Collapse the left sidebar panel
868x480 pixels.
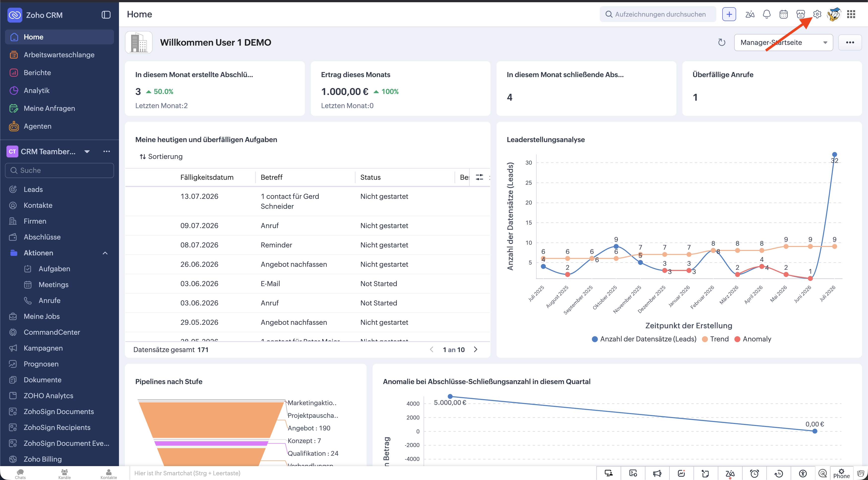pyautogui.click(x=106, y=15)
